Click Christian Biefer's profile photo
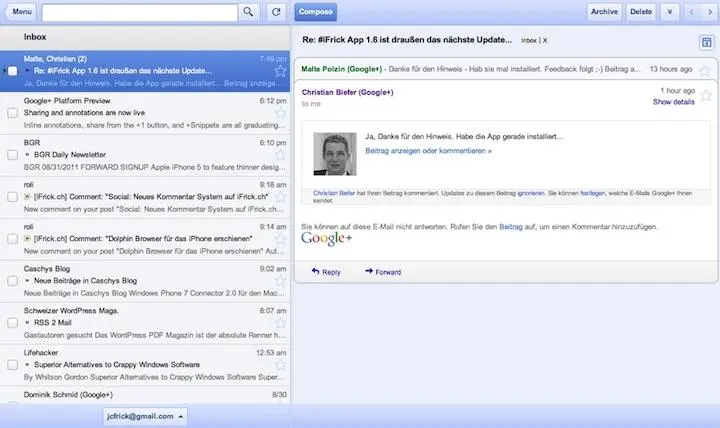 tap(335, 154)
